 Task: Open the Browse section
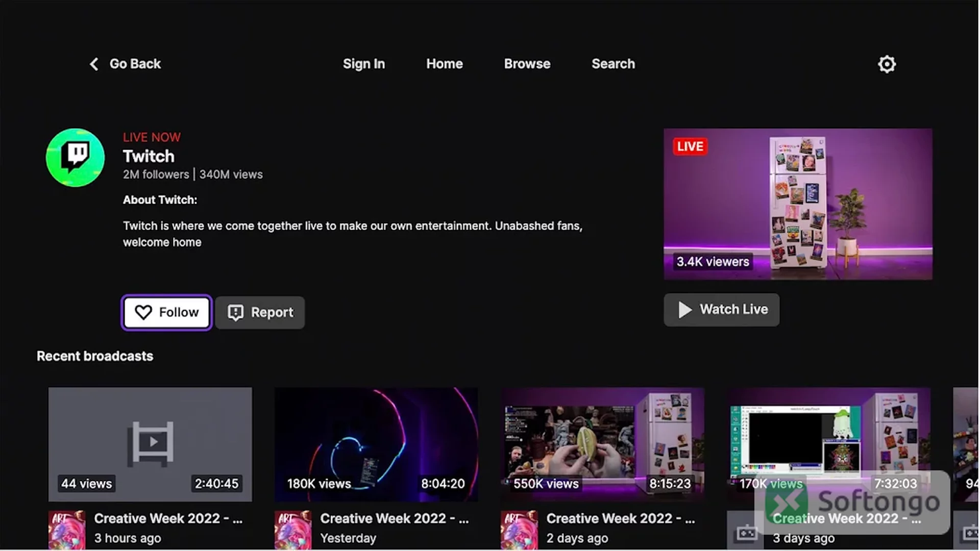click(527, 64)
